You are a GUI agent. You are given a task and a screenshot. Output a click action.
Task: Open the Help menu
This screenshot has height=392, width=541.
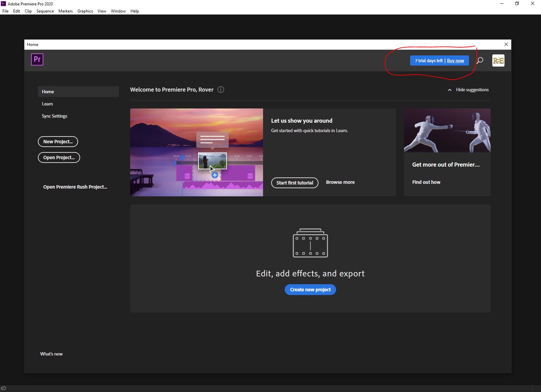pos(135,11)
